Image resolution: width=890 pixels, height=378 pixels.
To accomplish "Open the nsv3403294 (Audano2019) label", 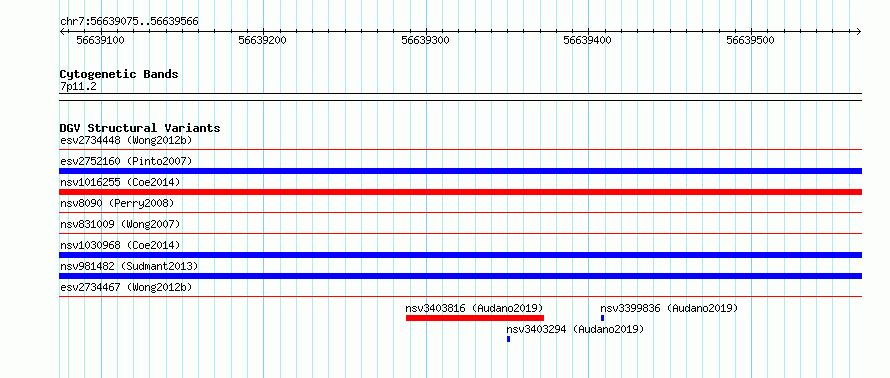I will tap(576, 329).
